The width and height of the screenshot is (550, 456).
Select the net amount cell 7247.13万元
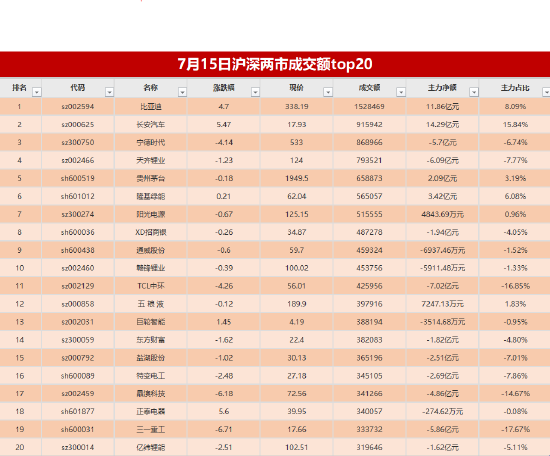click(442, 304)
